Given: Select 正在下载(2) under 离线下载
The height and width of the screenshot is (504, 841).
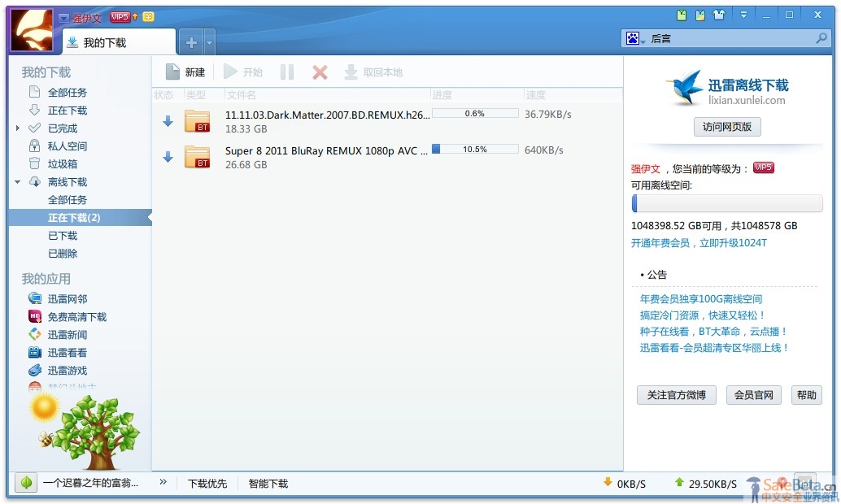Looking at the screenshot, I should (x=74, y=218).
